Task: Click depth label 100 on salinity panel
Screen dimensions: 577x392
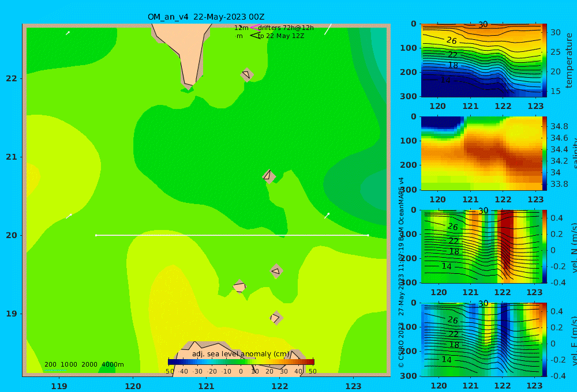Action: (409, 141)
